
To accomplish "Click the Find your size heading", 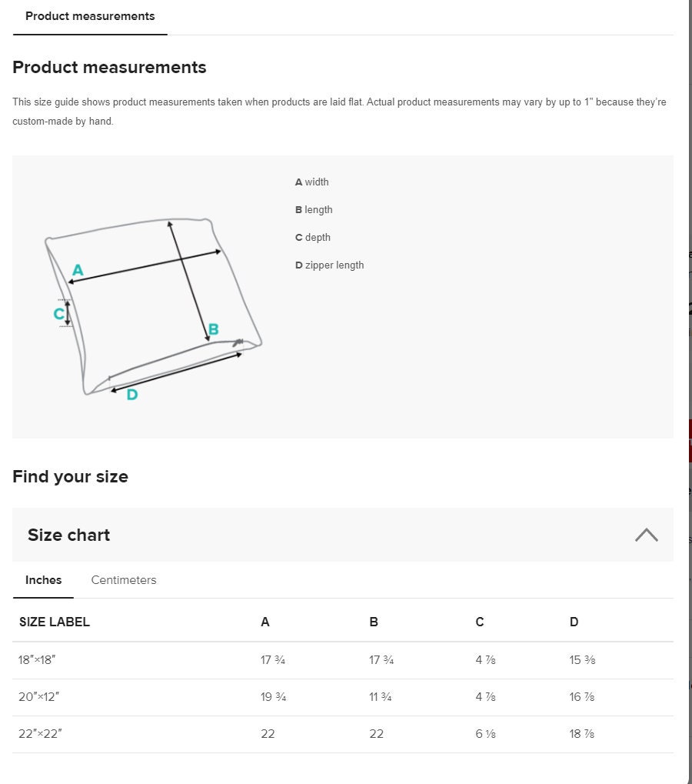I will (71, 476).
